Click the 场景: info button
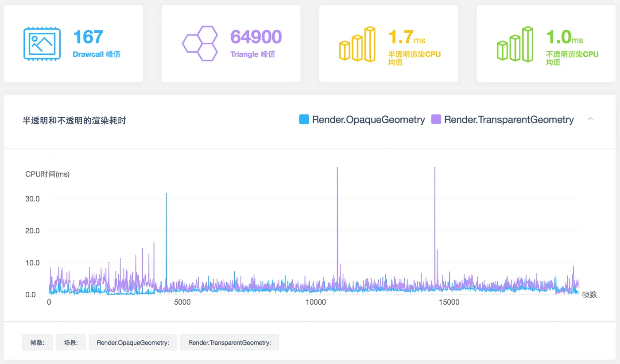The width and height of the screenshot is (620, 364). pyautogui.click(x=71, y=342)
